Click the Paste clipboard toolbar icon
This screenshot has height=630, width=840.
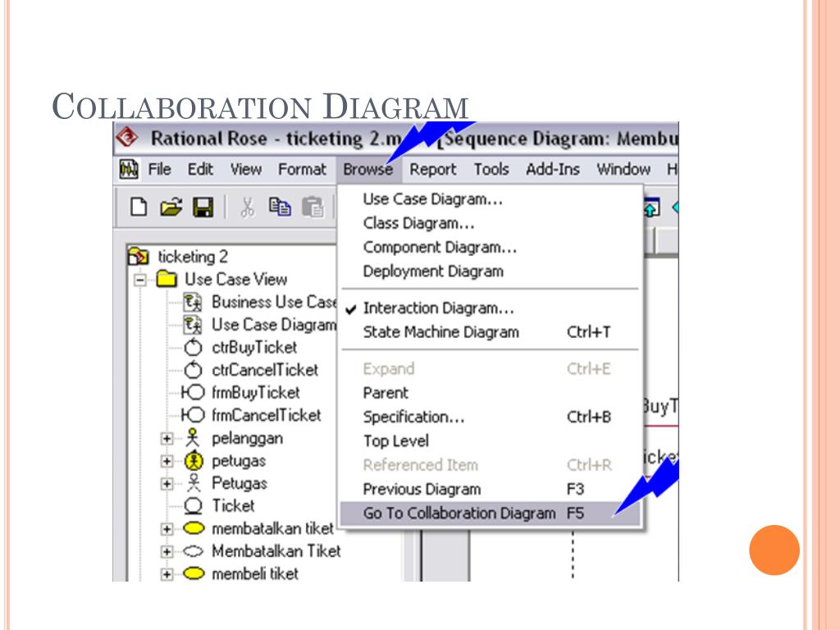pyautogui.click(x=313, y=207)
